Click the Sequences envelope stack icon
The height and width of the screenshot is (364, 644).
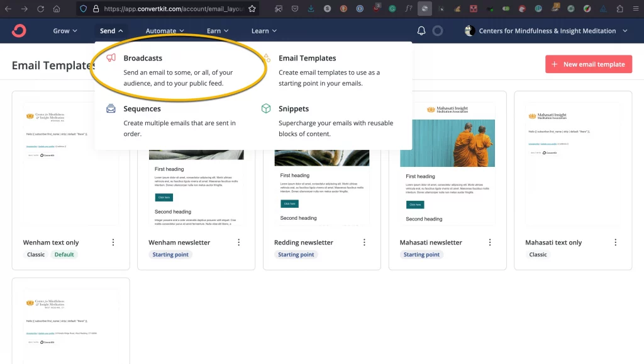(x=111, y=109)
